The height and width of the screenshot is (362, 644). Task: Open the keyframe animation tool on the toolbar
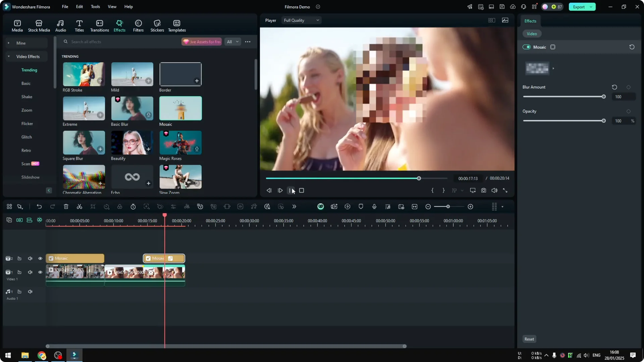(160, 206)
